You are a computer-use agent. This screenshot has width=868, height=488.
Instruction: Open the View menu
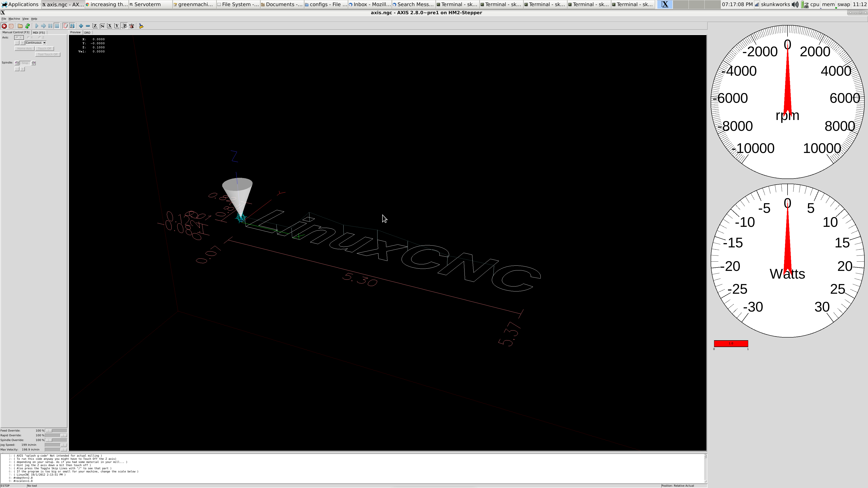pyautogui.click(x=25, y=19)
